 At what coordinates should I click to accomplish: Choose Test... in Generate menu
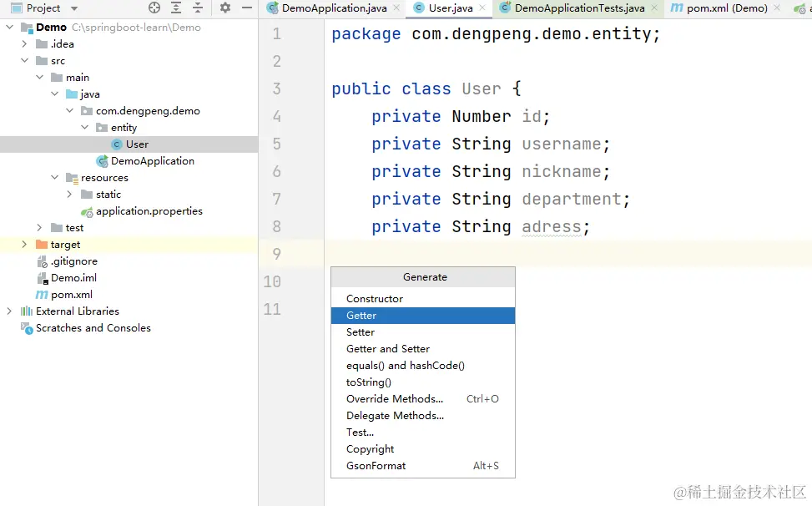click(423, 432)
